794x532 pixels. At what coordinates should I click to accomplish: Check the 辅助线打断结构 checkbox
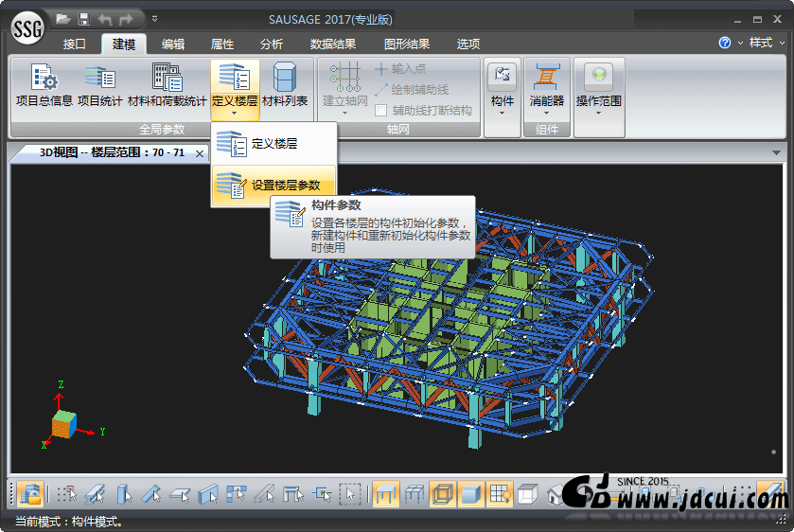pyautogui.click(x=380, y=111)
